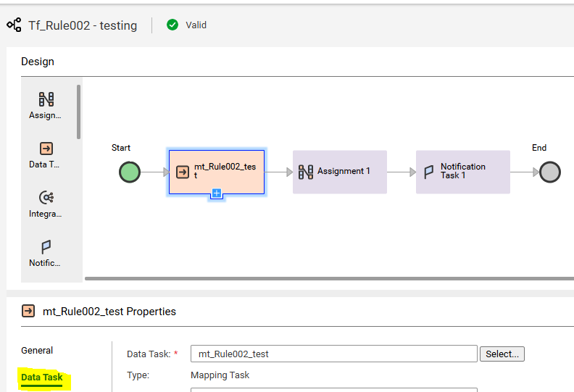Click the End label above gray node

tap(539, 148)
